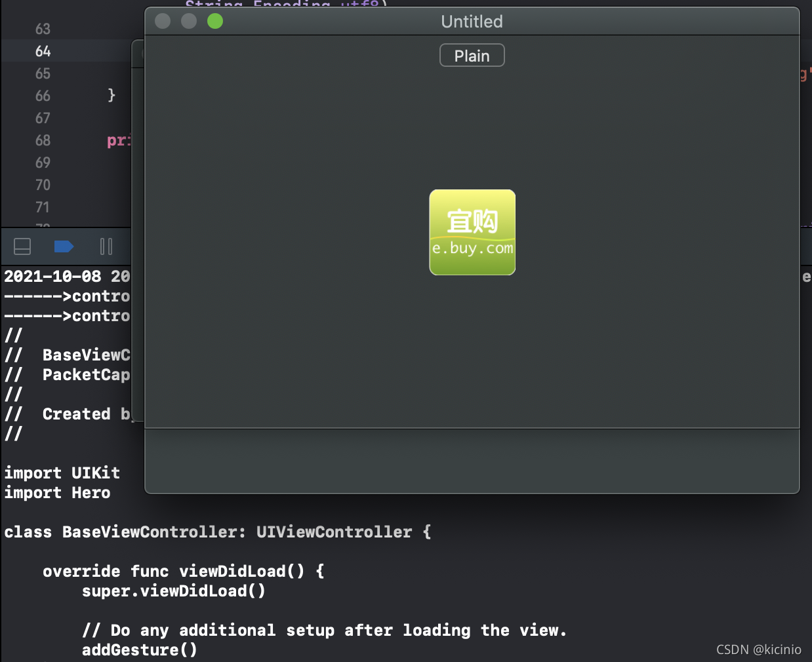Image resolution: width=812 pixels, height=662 pixels.
Task: Click the 'import UIKit' console line
Action: tap(62, 473)
